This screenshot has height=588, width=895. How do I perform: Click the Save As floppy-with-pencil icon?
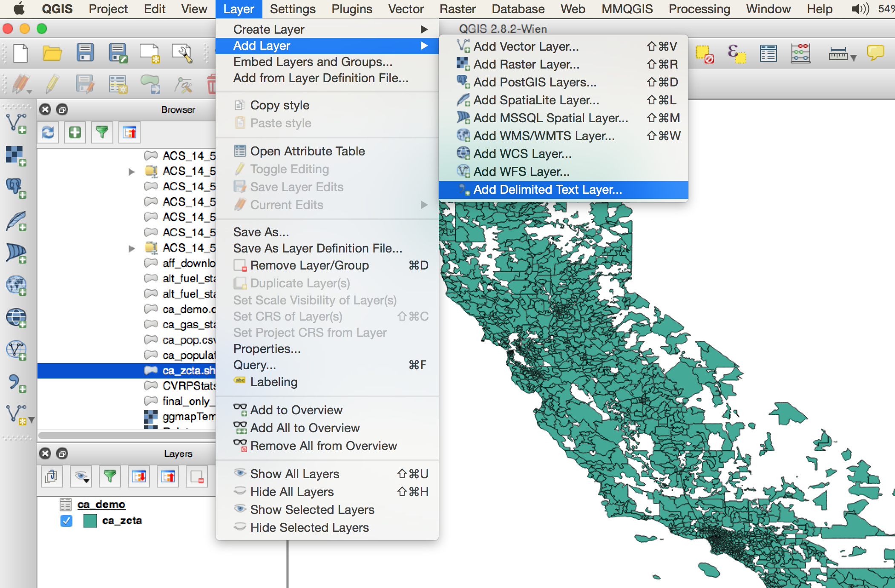(118, 53)
